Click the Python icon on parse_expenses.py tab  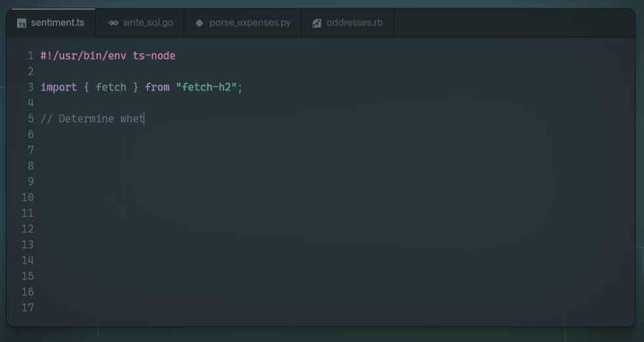click(x=199, y=23)
